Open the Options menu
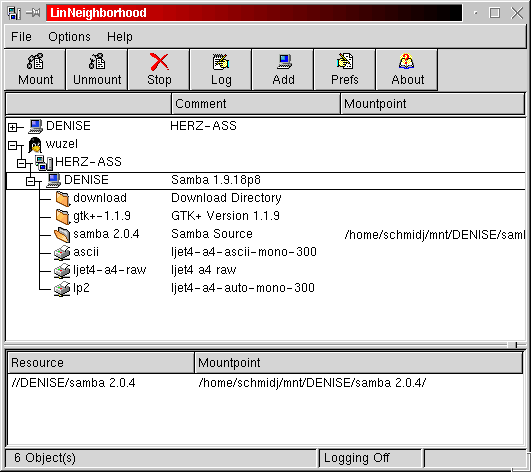The height and width of the screenshot is (472, 531). coord(69,37)
